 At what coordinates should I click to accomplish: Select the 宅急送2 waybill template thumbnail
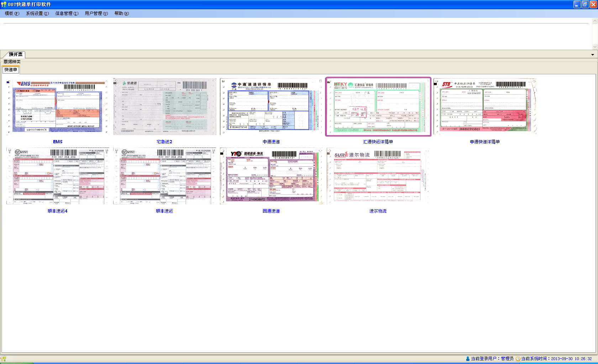click(164, 107)
